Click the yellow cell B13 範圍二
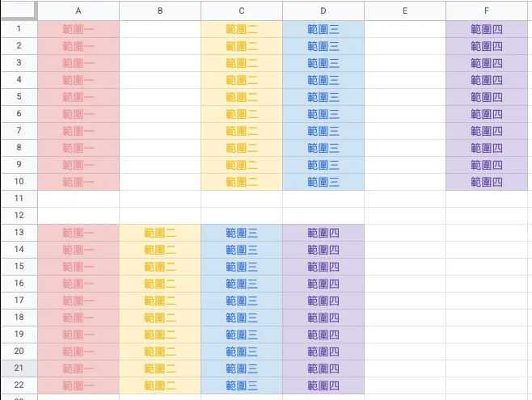Image resolution: width=532 pixels, height=400 pixels. (x=160, y=233)
